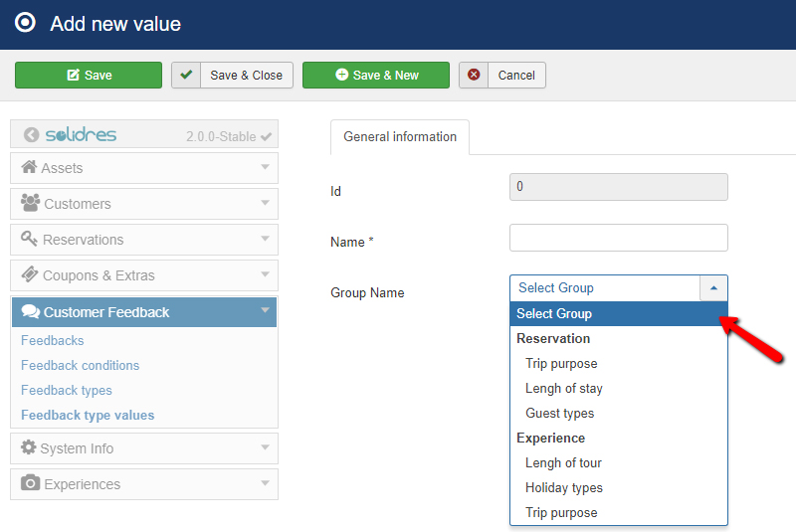The height and width of the screenshot is (532, 796).
Task: Click the checkmark next to 2.0.0-Stable
Action: pos(266,136)
